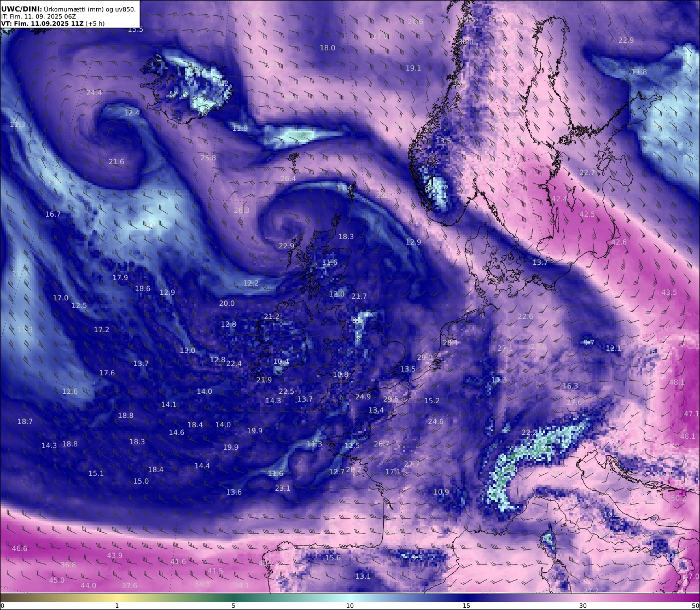Click the 10.8 value label

pos(341,374)
